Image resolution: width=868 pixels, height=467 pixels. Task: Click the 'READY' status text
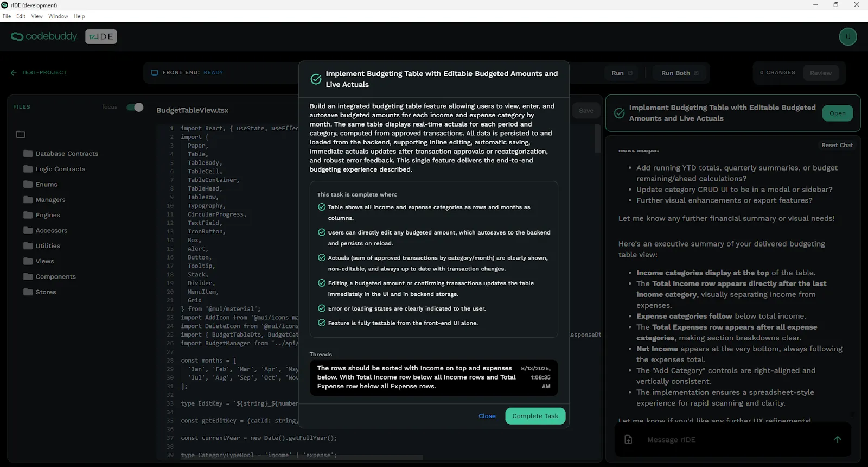pyautogui.click(x=213, y=73)
